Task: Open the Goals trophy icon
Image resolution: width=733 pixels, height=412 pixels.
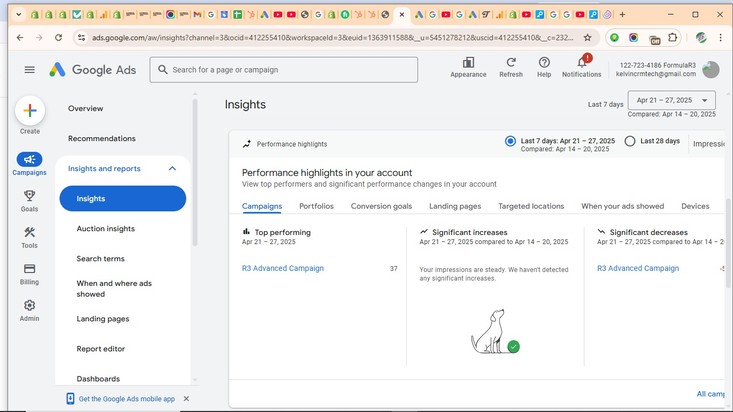Action: click(x=29, y=196)
